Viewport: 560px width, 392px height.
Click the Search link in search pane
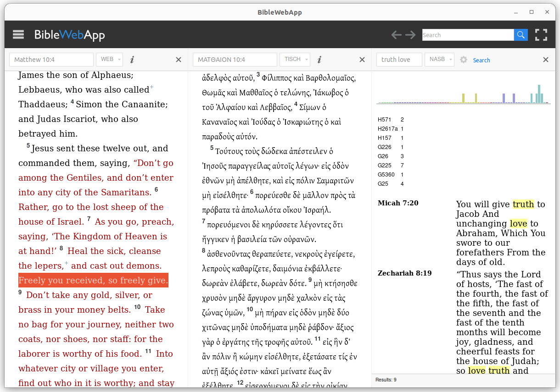coord(482,60)
